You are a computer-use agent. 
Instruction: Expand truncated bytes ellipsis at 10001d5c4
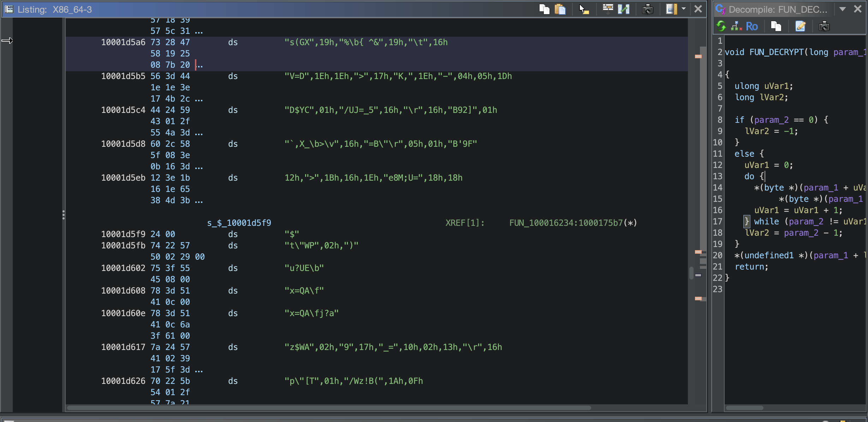199,134
